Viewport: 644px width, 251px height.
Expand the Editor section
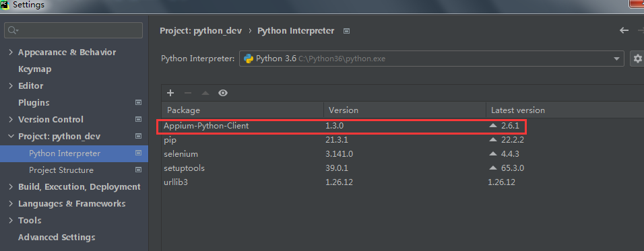pyautogui.click(x=11, y=85)
